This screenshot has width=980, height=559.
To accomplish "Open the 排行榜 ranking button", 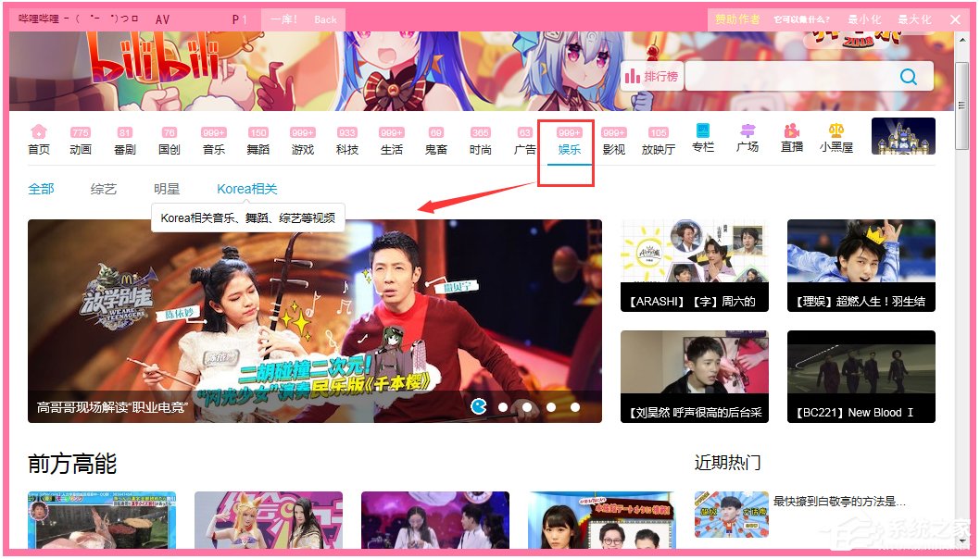I will coord(652,76).
